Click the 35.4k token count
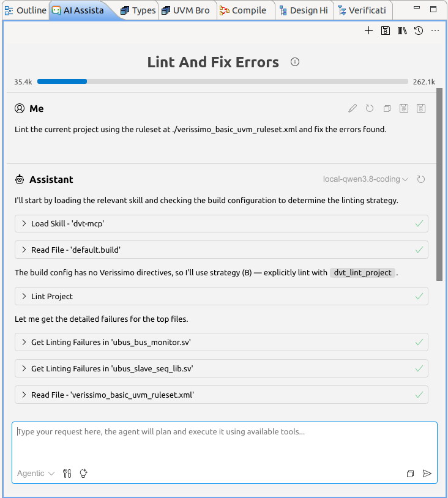The height and width of the screenshot is (498, 448). point(23,82)
